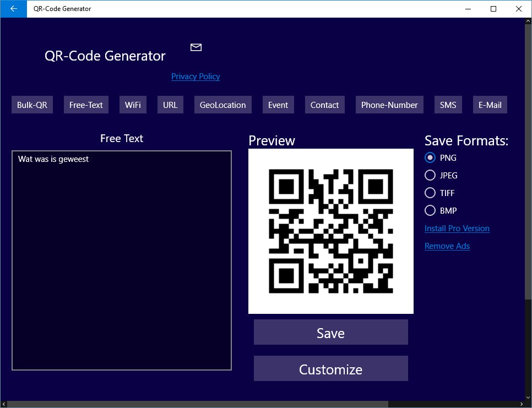Click the scroll right arrow
Image resolution: width=532 pixels, height=408 pixels.
pos(522,404)
